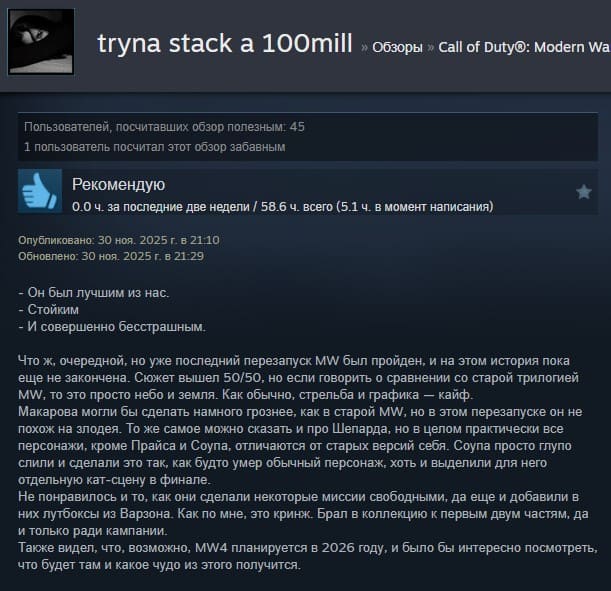Click the "посчитавших обзор полезным: 45" line

(164, 127)
